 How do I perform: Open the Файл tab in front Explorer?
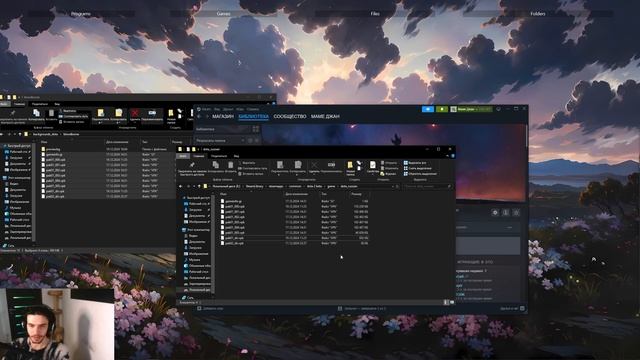[183, 156]
